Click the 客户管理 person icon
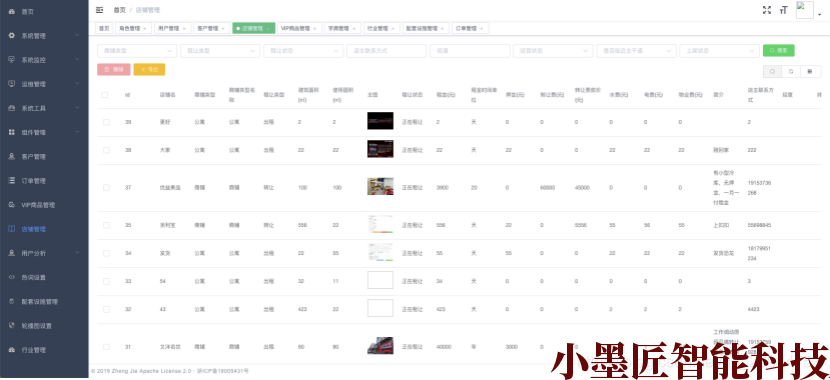Image resolution: width=830 pixels, height=380 pixels. (x=12, y=156)
